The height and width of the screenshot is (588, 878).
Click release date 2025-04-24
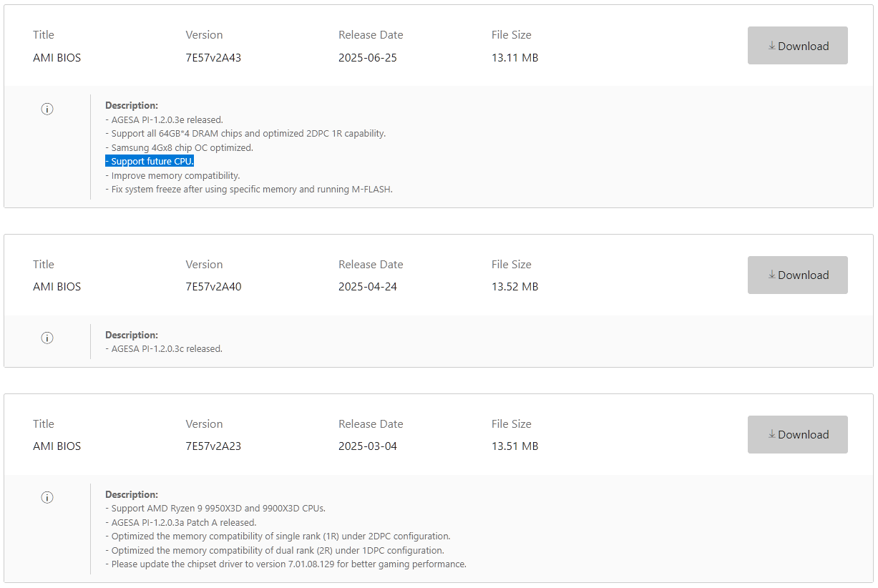pos(368,286)
